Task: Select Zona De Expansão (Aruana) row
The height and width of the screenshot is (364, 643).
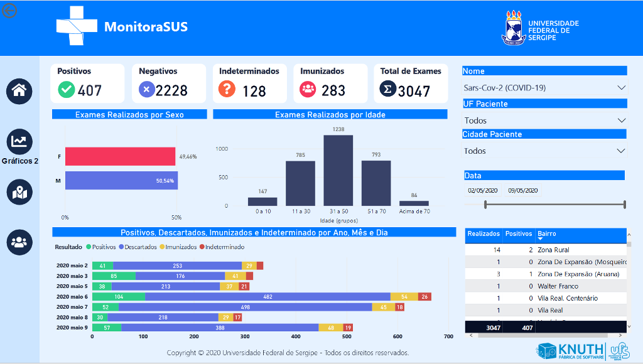Action: tap(546, 274)
